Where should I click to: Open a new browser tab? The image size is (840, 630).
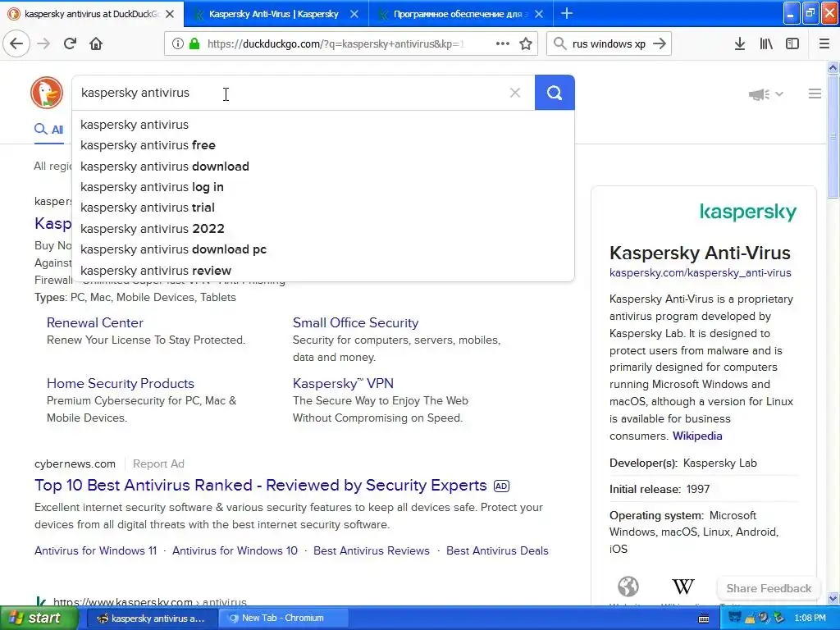point(566,13)
